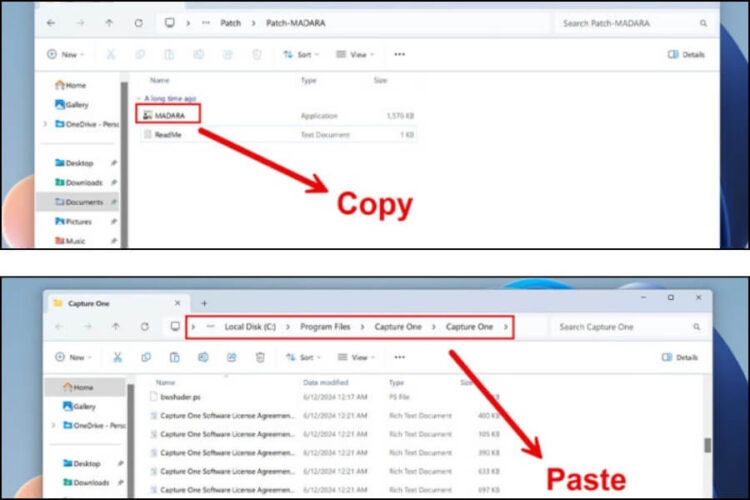
Task: Click the Delete trash icon in Capture One toolbar
Action: pos(260,357)
